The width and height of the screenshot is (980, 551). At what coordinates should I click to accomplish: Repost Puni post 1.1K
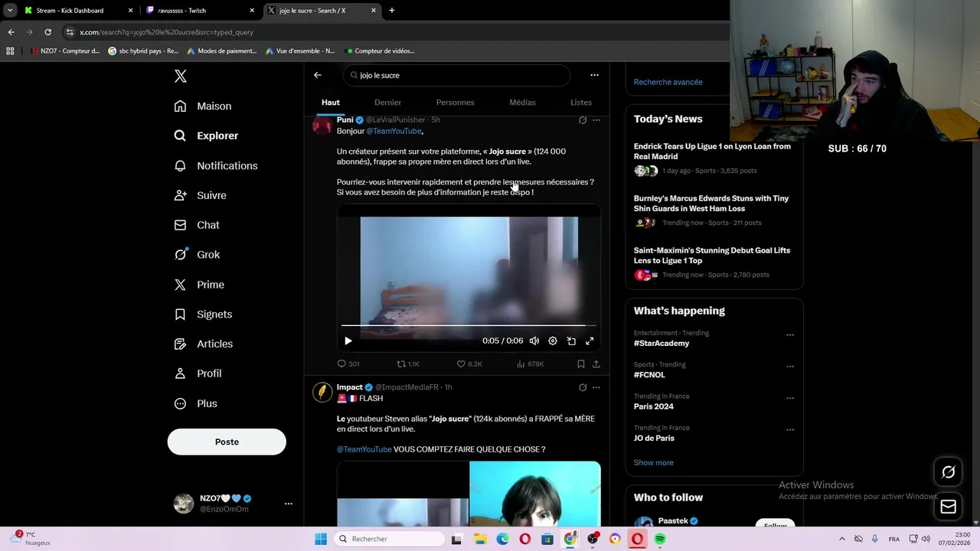tap(408, 364)
